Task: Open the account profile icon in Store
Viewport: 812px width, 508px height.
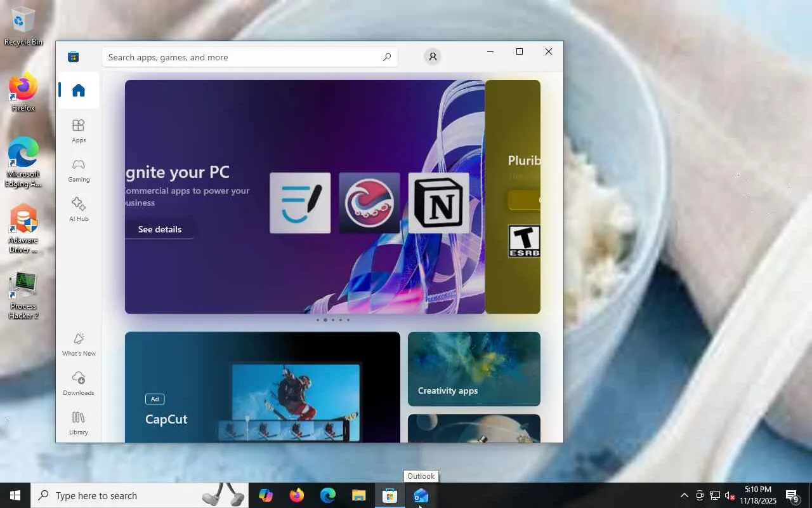Action: (433, 57)
